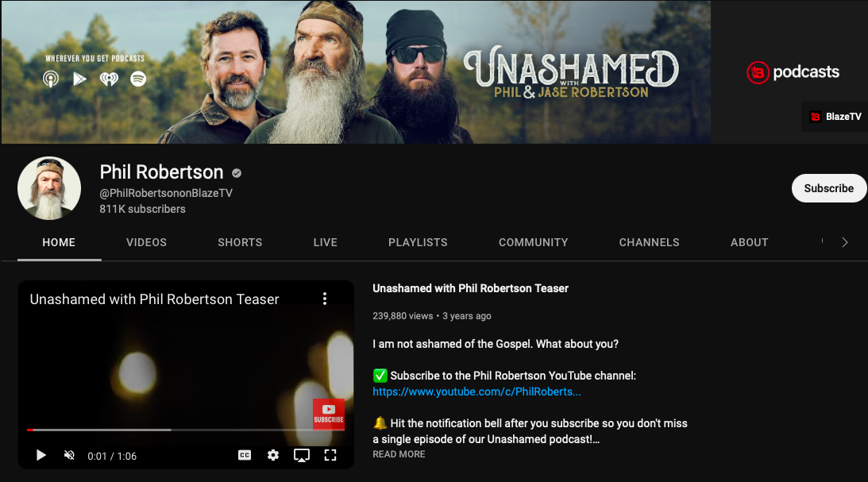Open the Unashamed with Phil Robertson Teaser title link
The width and height of the screenshot is (868, 482).
point(471,288)
